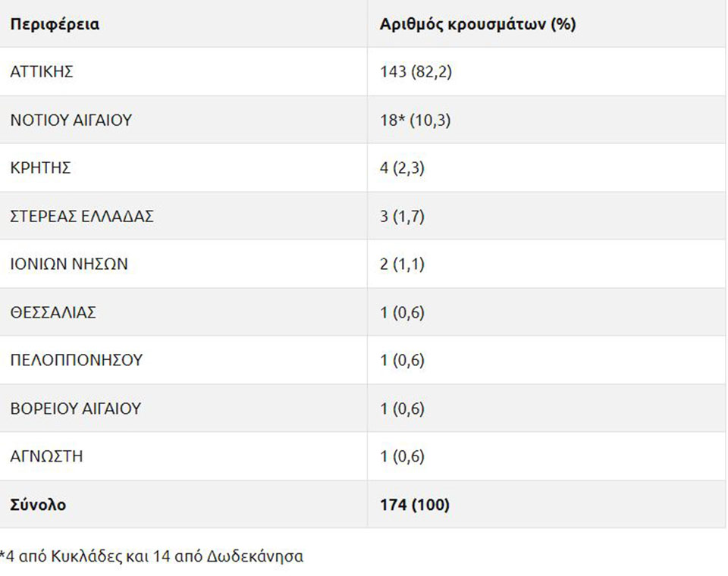
Task: Click the Αριθμός κρουσμάτων (%) column header
Action: pyautogui.click(x=478, y=24)
